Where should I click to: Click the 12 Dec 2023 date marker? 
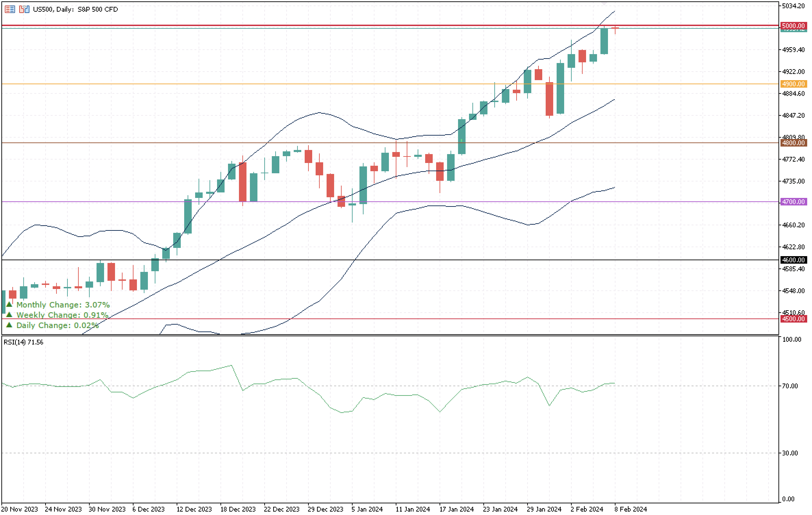click(x=193, y=509)
